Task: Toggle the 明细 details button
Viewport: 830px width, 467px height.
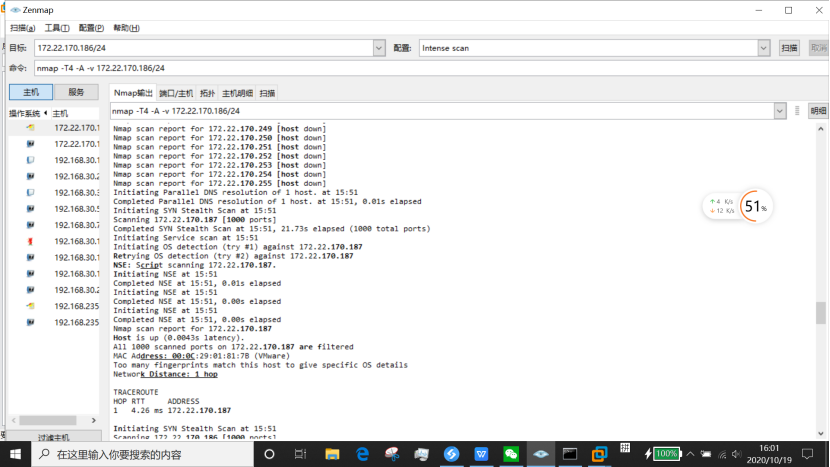Action: (818, 111)
